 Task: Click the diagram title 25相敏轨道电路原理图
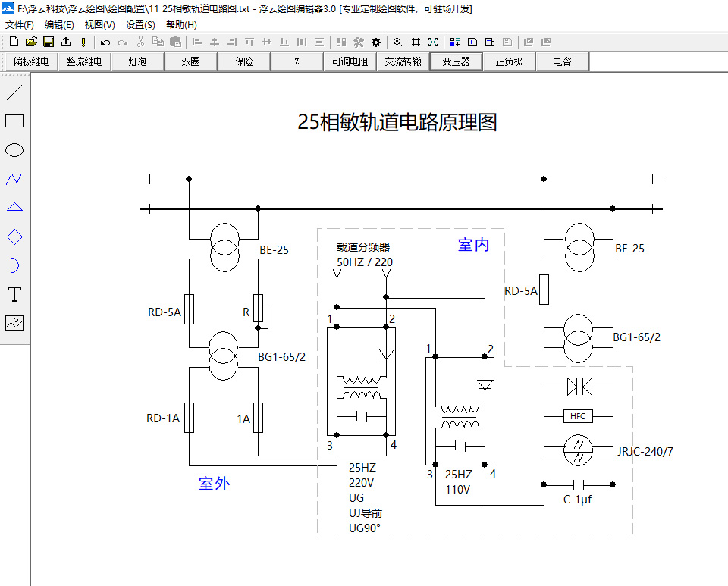click(x=397, y=122)
